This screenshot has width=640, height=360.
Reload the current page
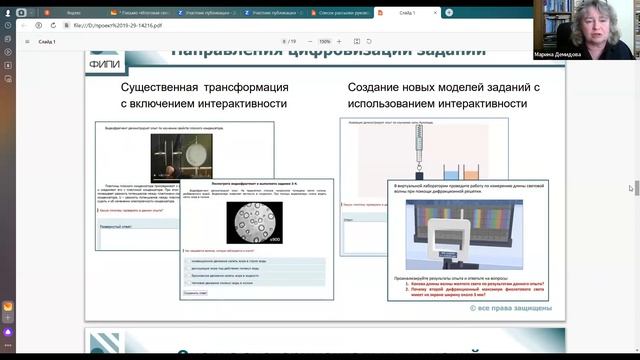pyautogui.click(x=53, y=25)
